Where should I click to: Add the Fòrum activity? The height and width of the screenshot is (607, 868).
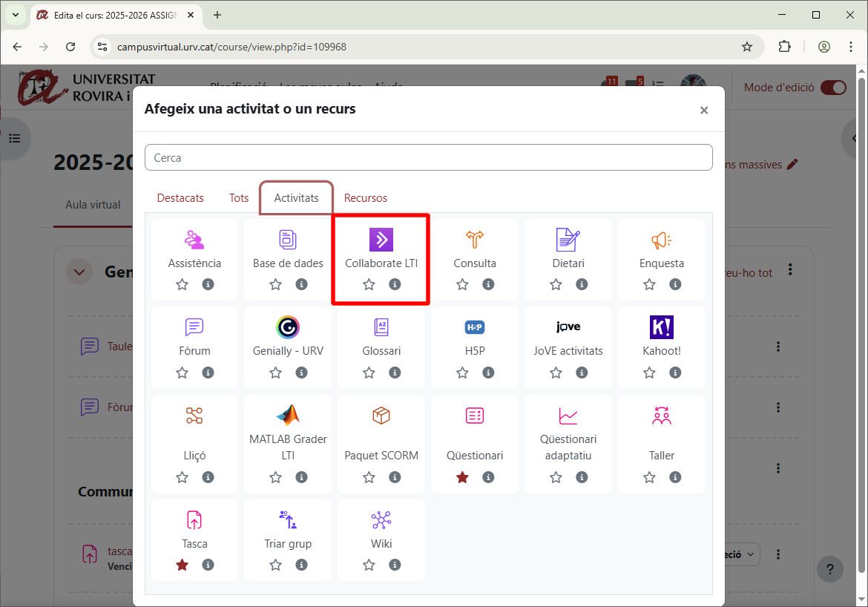click(194, 327)
